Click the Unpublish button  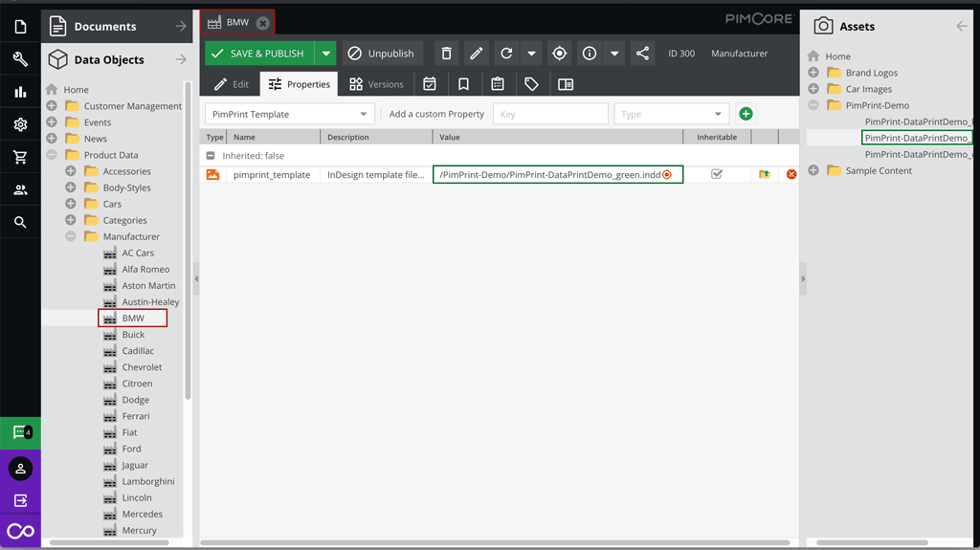click(x=382, y=54)
